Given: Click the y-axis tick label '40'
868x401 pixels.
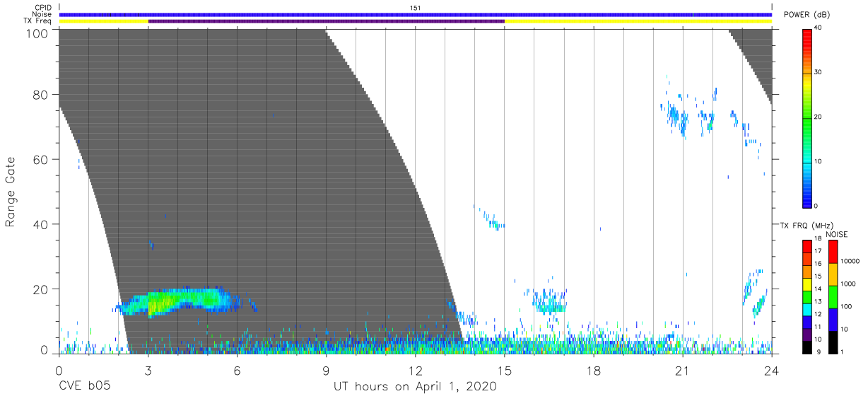Looking at the screenshot, I should (x=41, y=224).
